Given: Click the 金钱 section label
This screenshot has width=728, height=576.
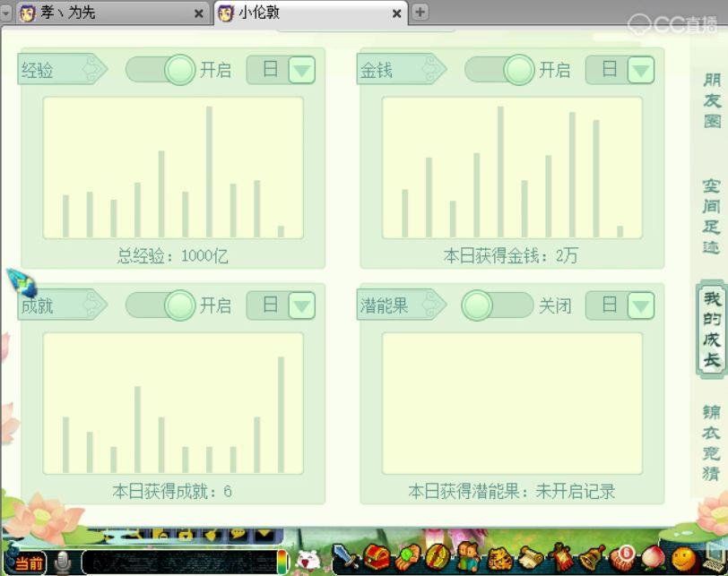Looking at the screenshot, I should (401, 70).
